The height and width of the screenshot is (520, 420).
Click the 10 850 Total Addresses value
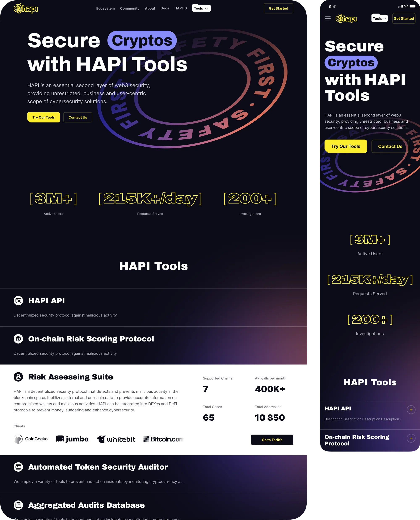click(x=270, y=418)
